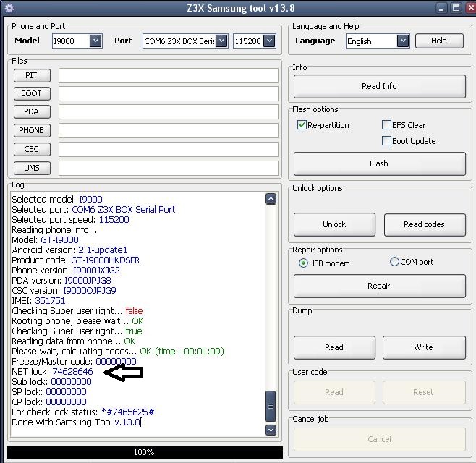Click the SP lock code line

[x=49, y=391]
